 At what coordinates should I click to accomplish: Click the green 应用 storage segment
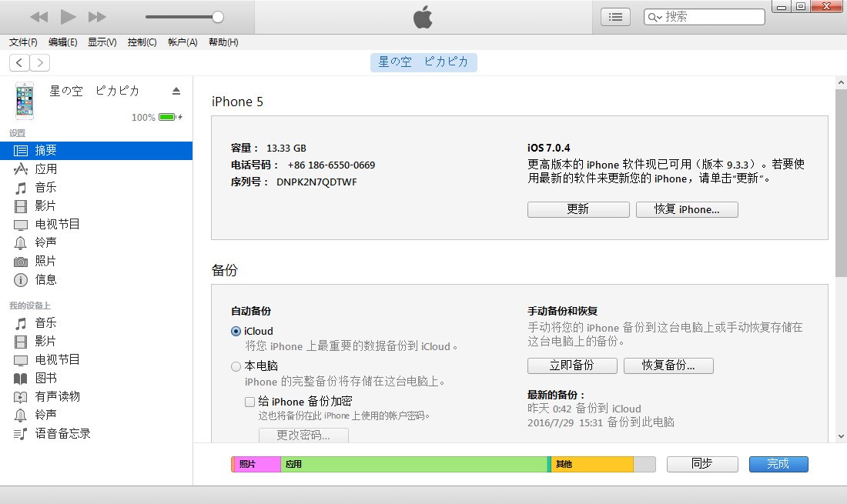pyautogui.click(x=413, y=464)
